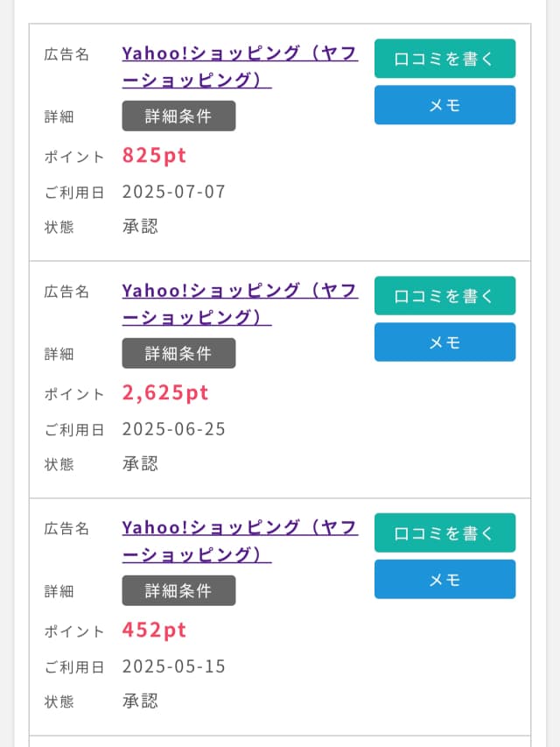Open the Yahoo!ショッピング link in the bottom entry
Image resolution: width=560 pixels, height=747 pixels.
coord(239,528)
